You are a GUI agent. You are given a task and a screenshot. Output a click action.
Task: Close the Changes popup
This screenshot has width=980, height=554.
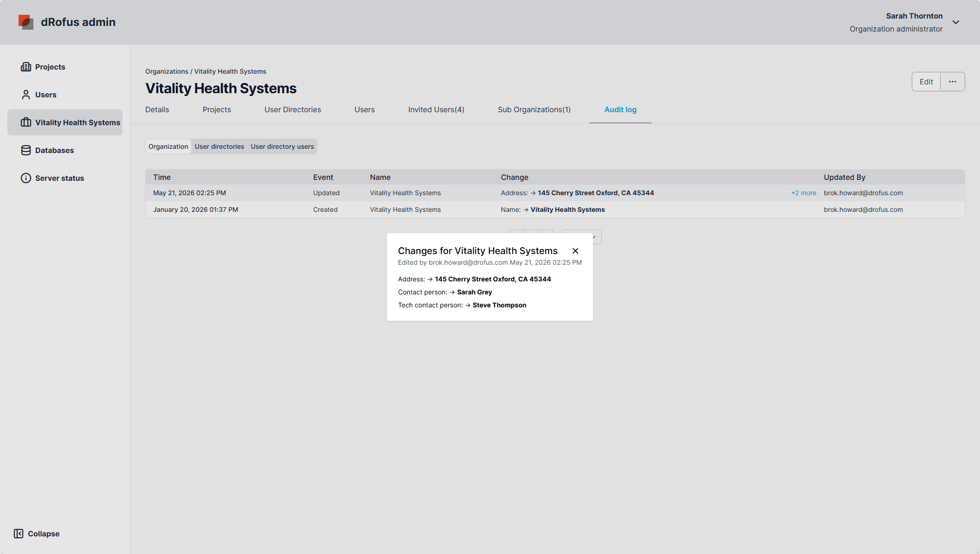coord(575,251)
